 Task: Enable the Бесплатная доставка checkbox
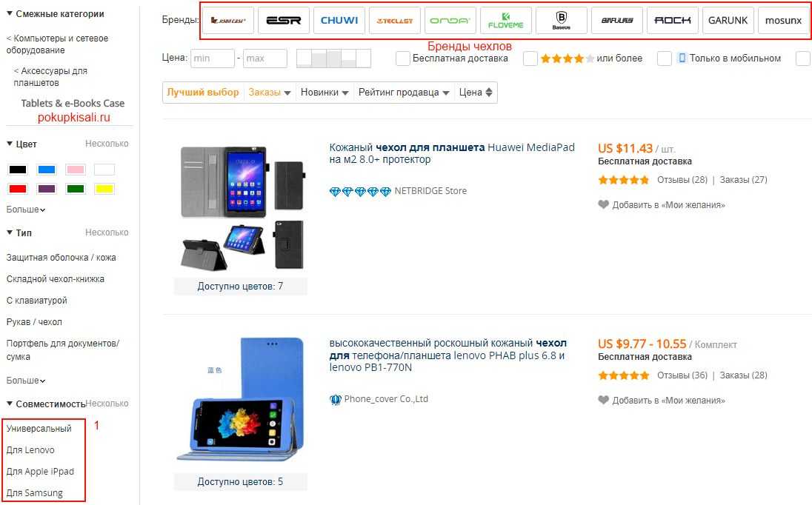402,58
